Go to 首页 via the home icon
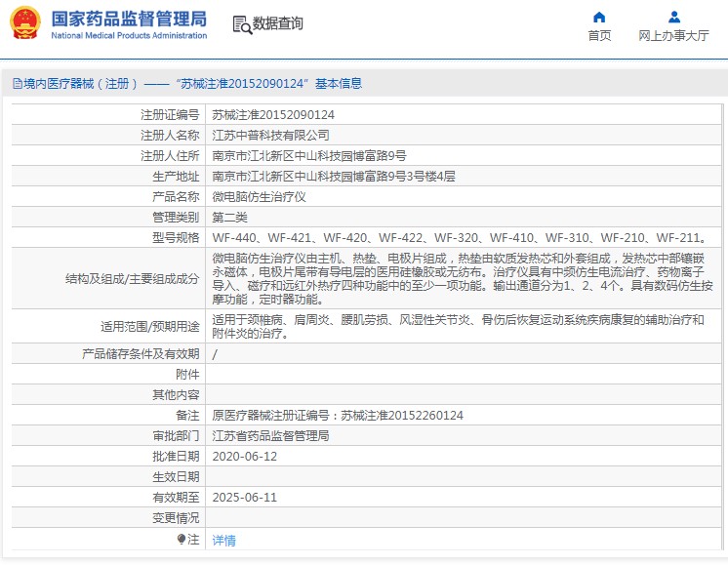The height and width of the screenshot is (565, 728). point(599,18)
